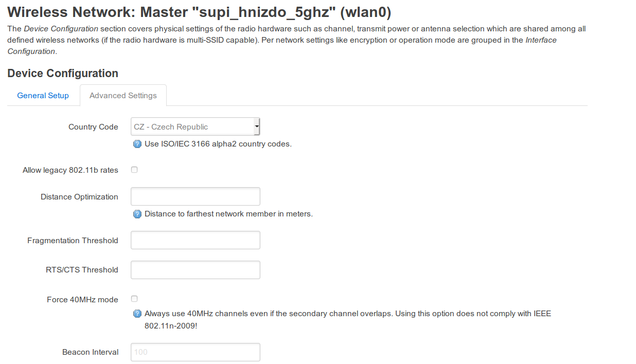Click the Beacon Interval field label
Image resolution: width=636 pixels, height=364 pixels.
[x=90, y=352]
